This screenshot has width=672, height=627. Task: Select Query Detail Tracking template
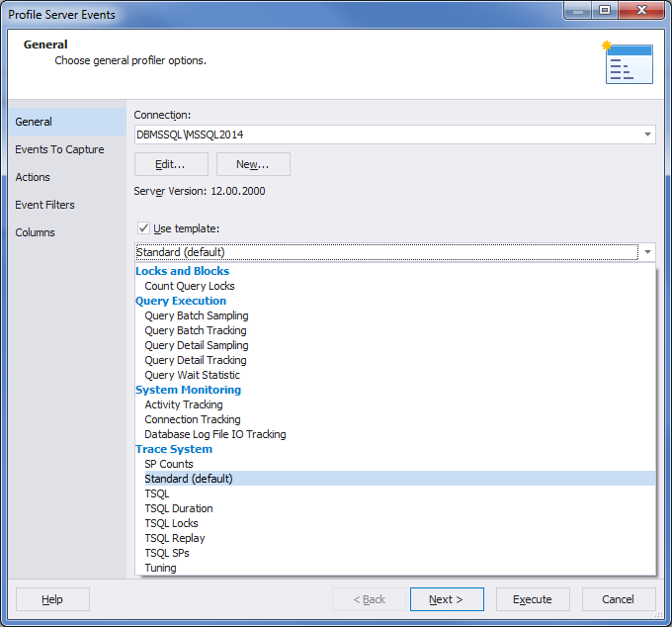395,360
